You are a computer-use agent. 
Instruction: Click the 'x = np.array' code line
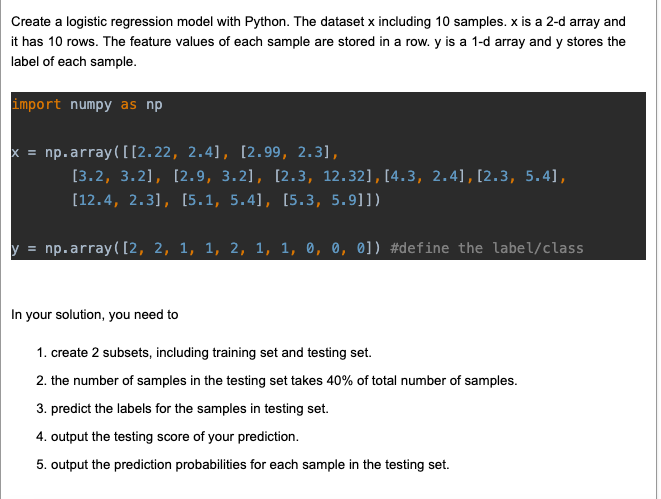pyautogui.click(x=175, y=152)
